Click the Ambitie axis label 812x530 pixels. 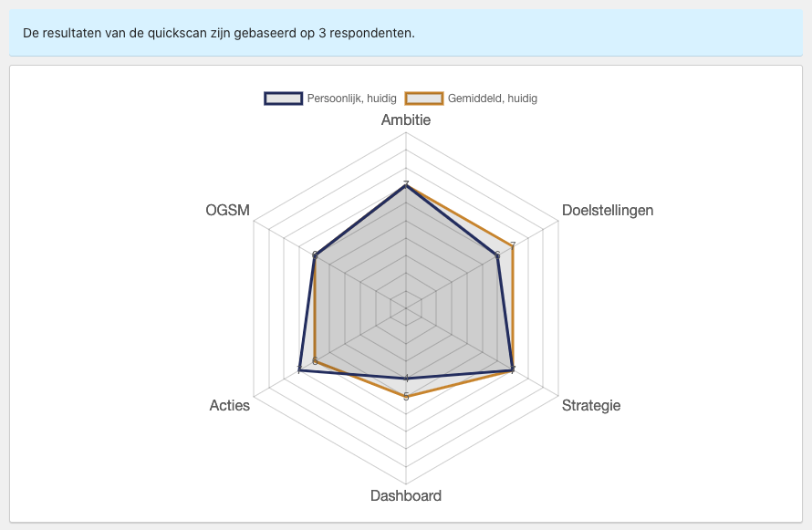click(406, 120)
